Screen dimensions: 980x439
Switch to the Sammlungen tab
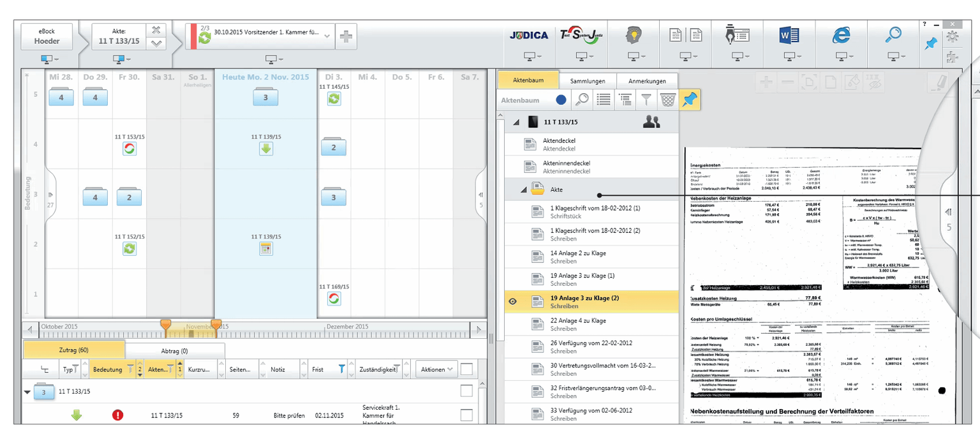click(x=588, y=81)
